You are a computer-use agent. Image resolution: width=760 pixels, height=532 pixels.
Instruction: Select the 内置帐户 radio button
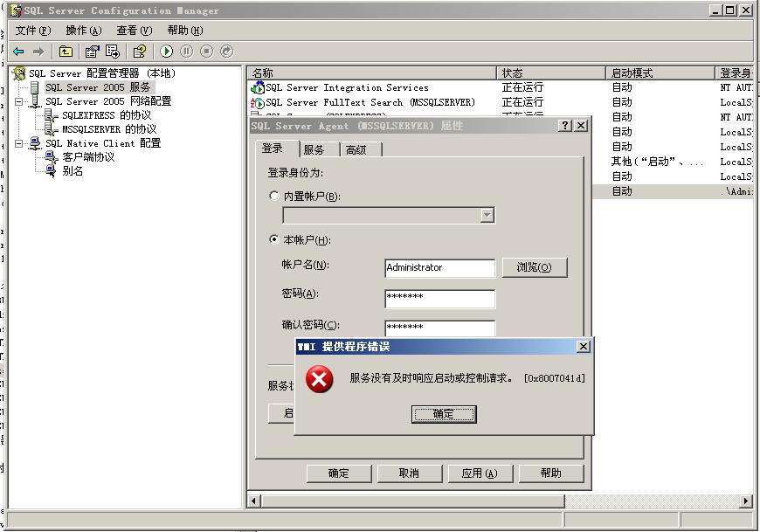[274, 196]
